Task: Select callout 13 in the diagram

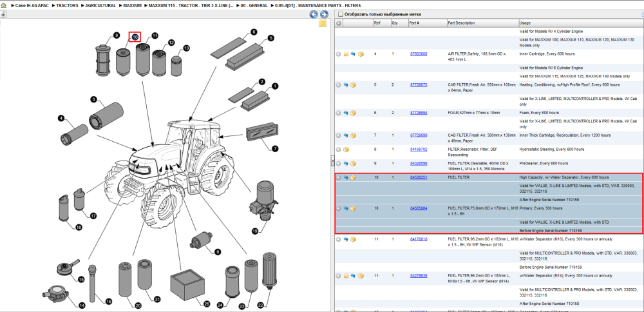Action: (187, 48)
